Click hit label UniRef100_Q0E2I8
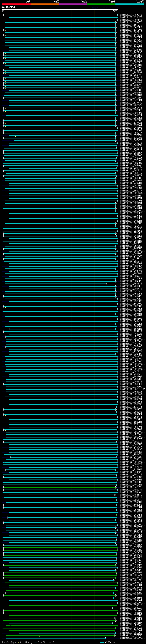Screen dimensions: 146x644 tap(131, 32)
